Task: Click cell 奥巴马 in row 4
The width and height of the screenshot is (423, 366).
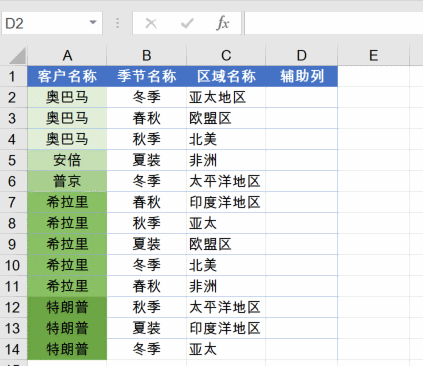Action: pyautogui.click(x=67, y=139)
